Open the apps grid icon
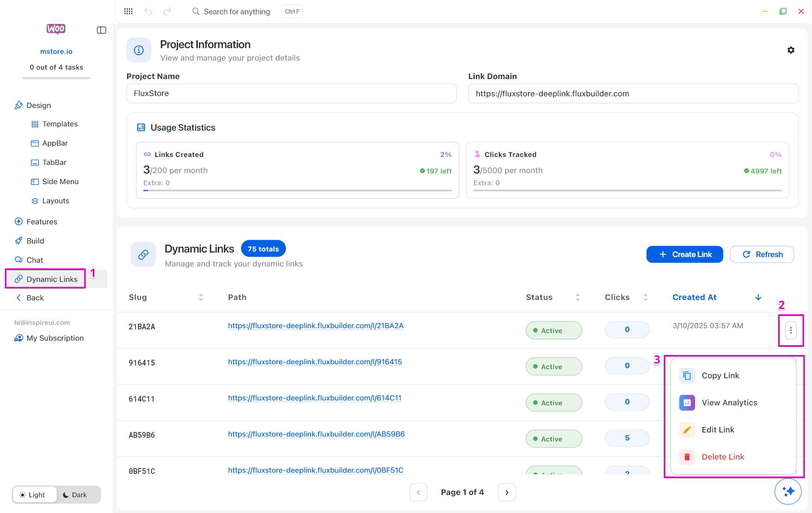The image size is (812, 513). pyautogui.click(x=128, y=11)
